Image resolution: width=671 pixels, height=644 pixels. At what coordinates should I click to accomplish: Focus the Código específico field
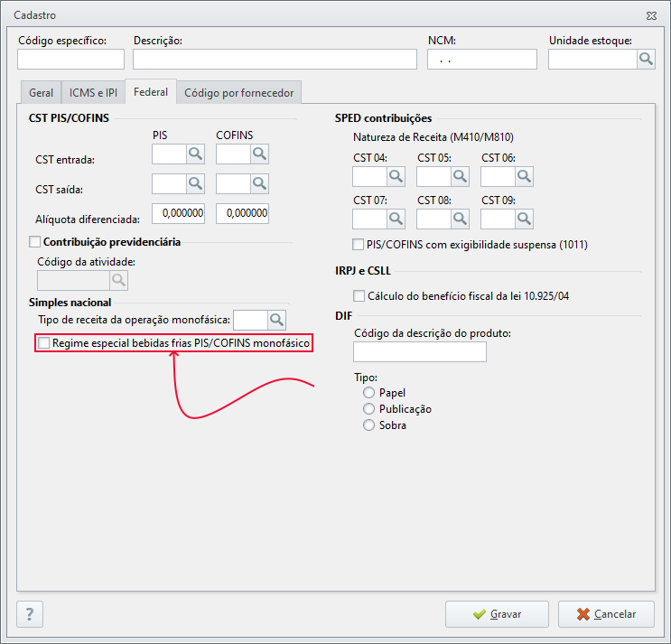tap(71, 59)
